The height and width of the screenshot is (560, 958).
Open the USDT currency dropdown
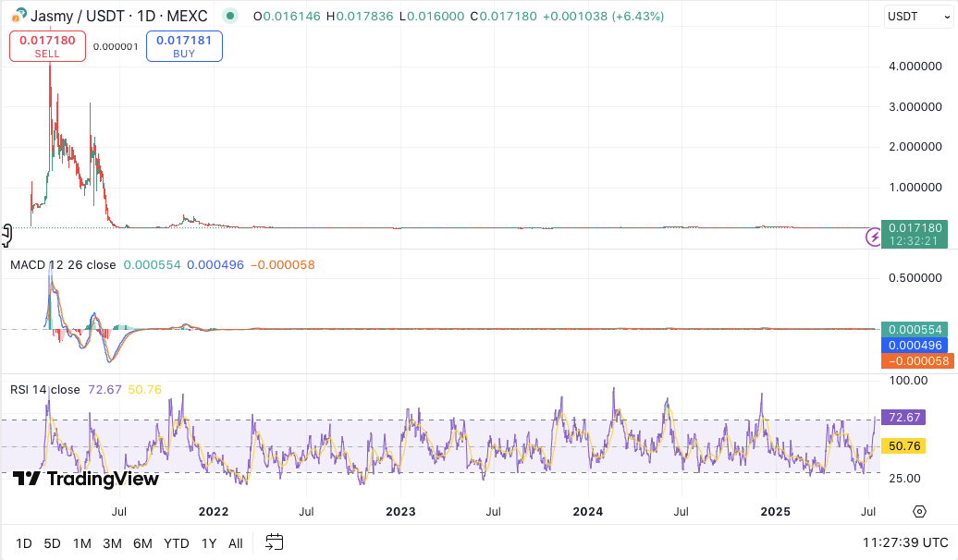click(919, 17)
